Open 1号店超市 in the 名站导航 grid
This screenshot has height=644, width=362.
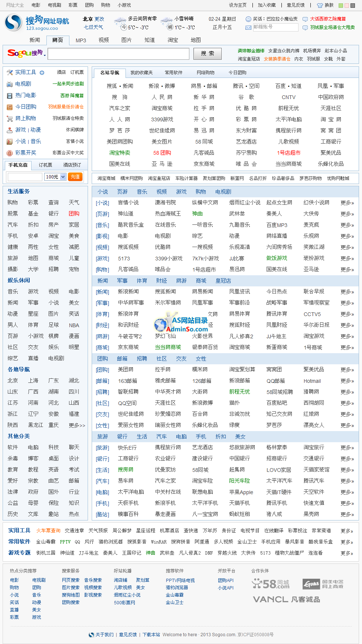pos(288,153)
